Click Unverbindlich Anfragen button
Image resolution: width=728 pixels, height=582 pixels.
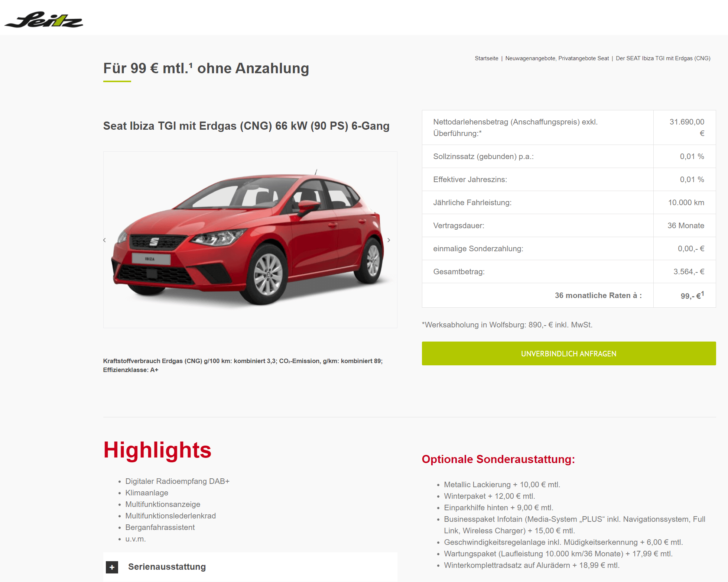click(x=569, y=353)
